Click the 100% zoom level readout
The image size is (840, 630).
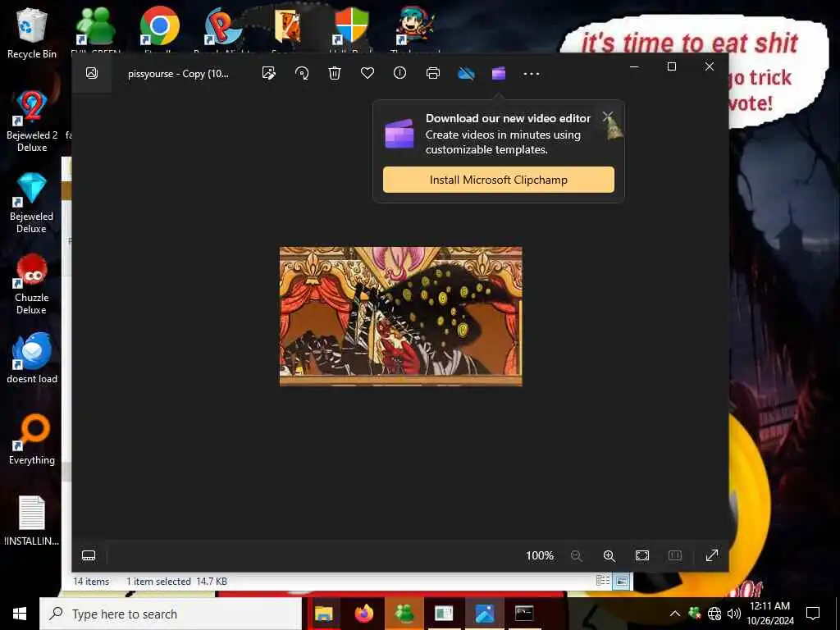[540, 555]
